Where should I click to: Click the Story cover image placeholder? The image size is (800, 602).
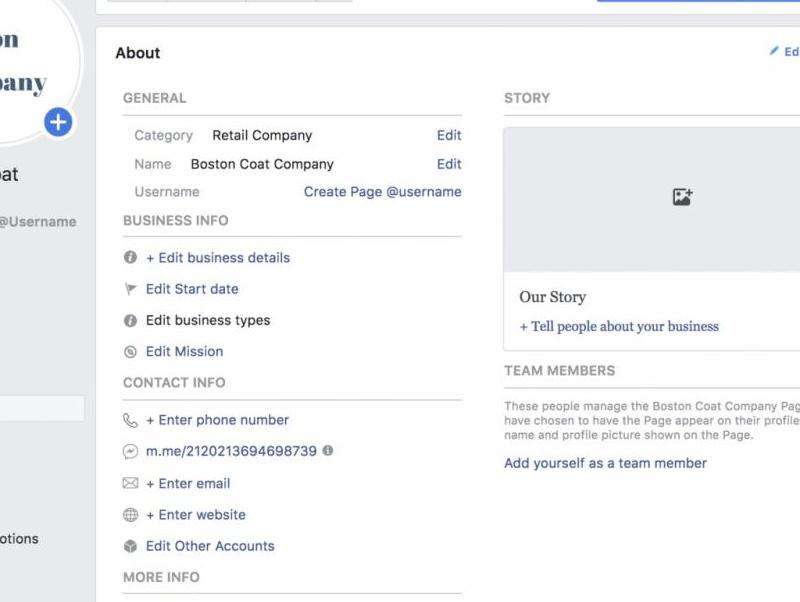tap(652, 199)
